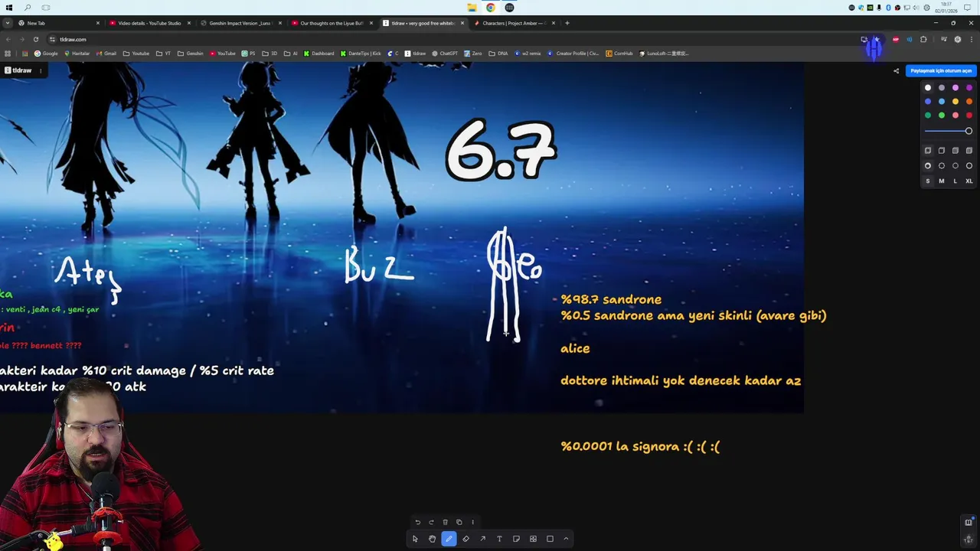Open the Youtube bookmarks folder

coord(136,54)
